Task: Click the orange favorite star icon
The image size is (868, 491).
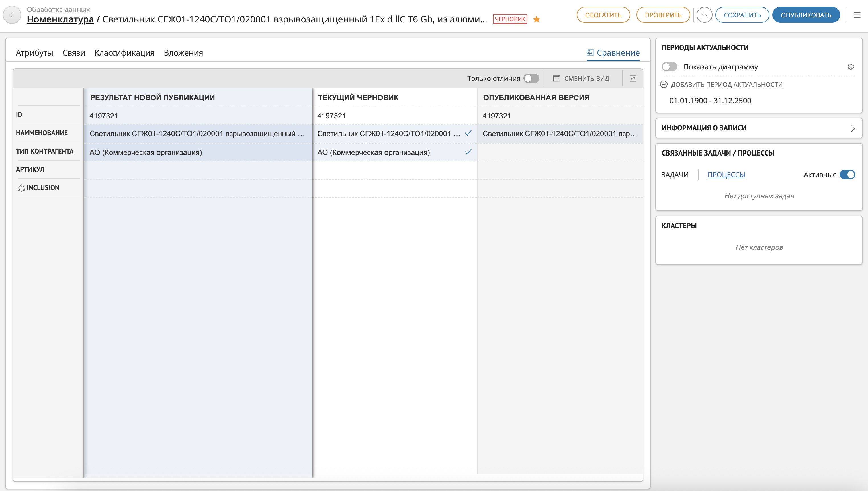Action: [536, 20]
